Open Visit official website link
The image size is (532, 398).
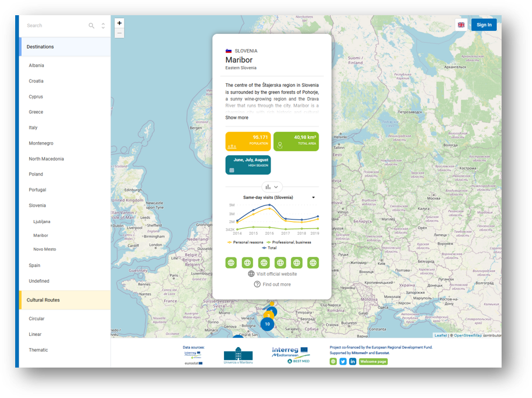coord(272,274)
